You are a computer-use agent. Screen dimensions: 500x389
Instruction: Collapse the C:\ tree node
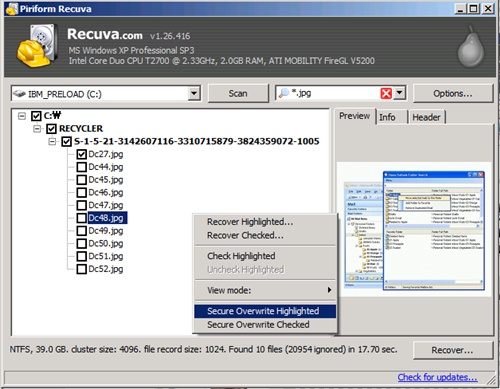point(22,116)
